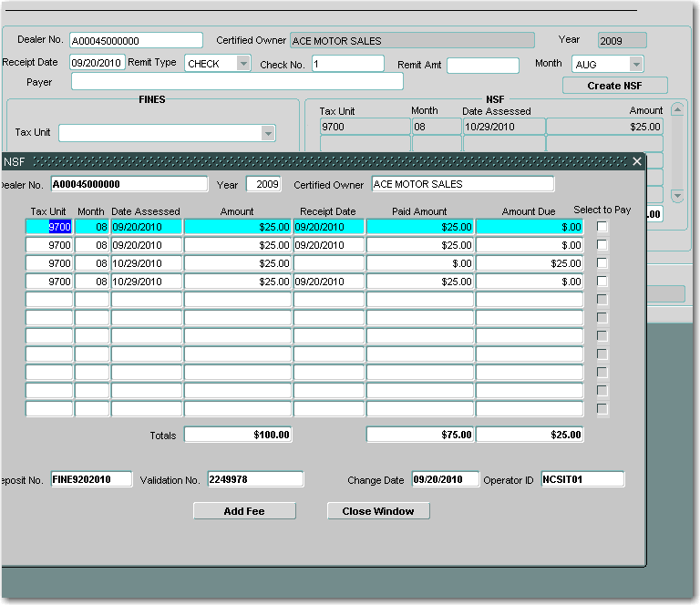Click the Certified Owner field in NSF popup
Screen dimensions: 700x605
[x=463, y=184]
